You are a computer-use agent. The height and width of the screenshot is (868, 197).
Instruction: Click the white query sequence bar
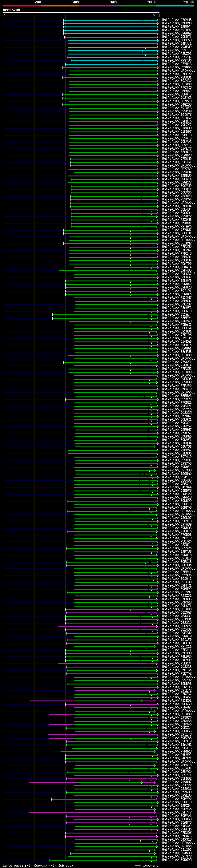(x=81, y=12)
